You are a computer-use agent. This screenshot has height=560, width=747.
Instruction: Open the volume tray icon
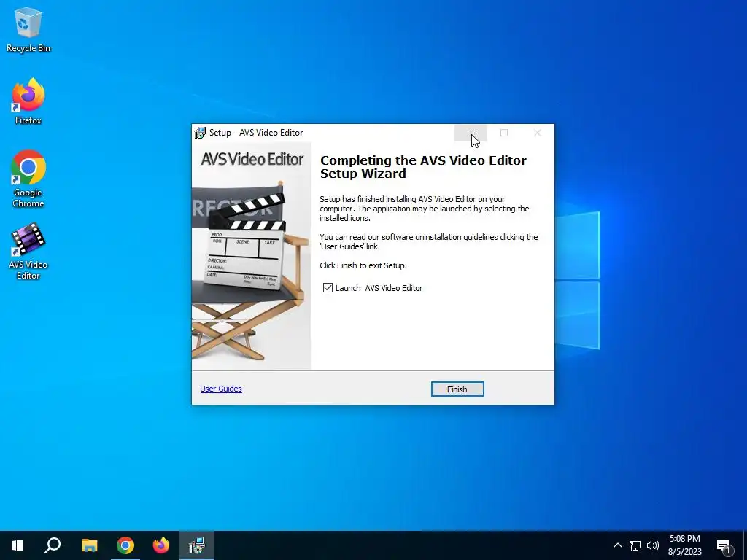tap(653, 545)
